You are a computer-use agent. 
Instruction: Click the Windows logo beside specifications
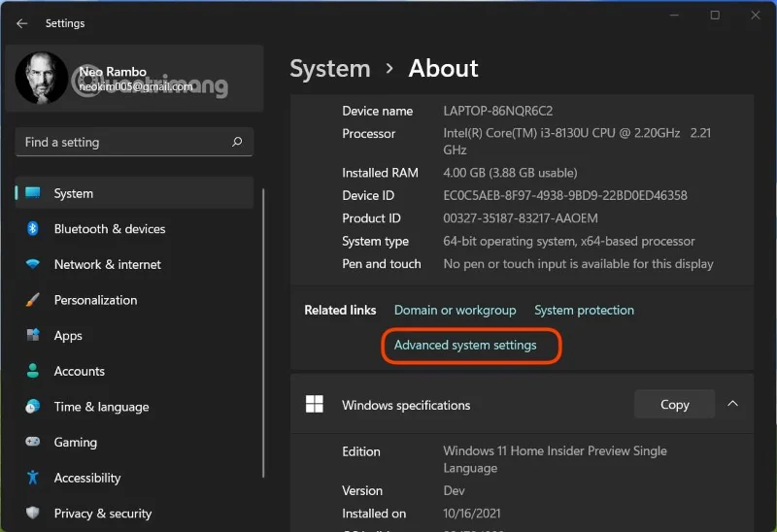coord(315,404)
